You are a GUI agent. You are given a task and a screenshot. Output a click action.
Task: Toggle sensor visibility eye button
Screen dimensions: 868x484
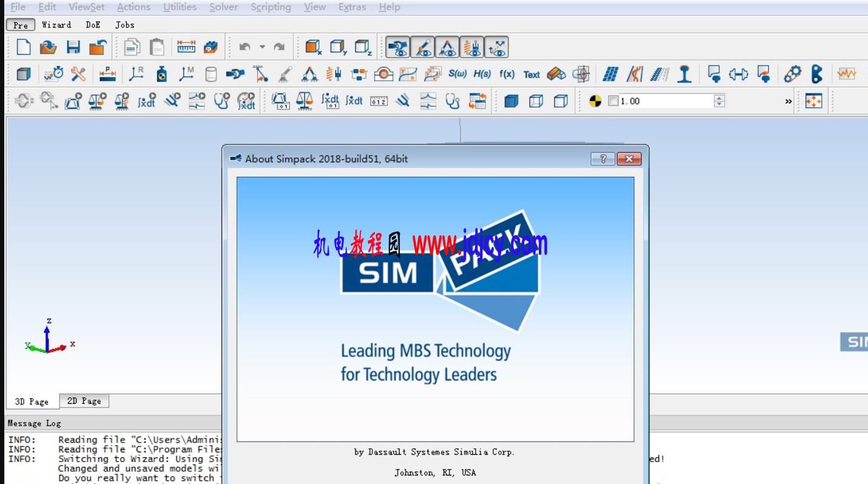coord(497,47)
